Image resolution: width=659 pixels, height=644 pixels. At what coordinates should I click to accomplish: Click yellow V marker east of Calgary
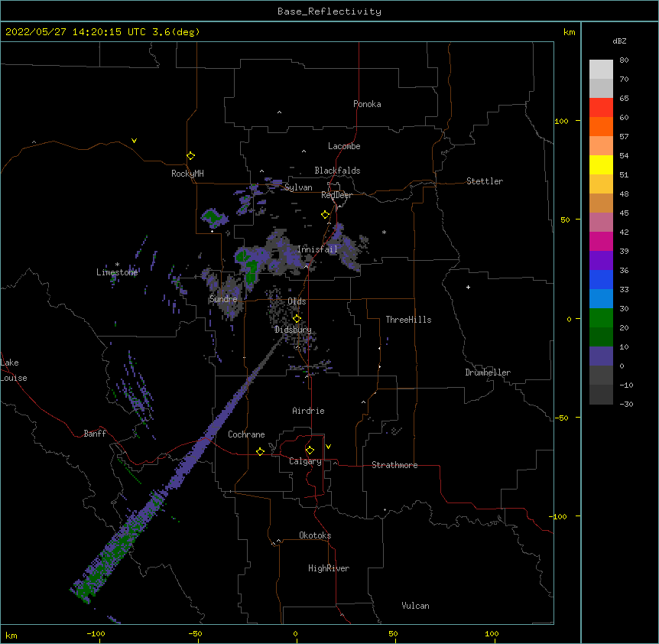328,447
